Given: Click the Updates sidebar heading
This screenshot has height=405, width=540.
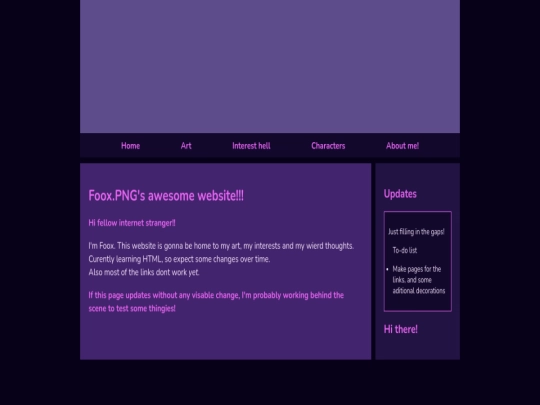Looking at the screenshot, I should point(400,194).
